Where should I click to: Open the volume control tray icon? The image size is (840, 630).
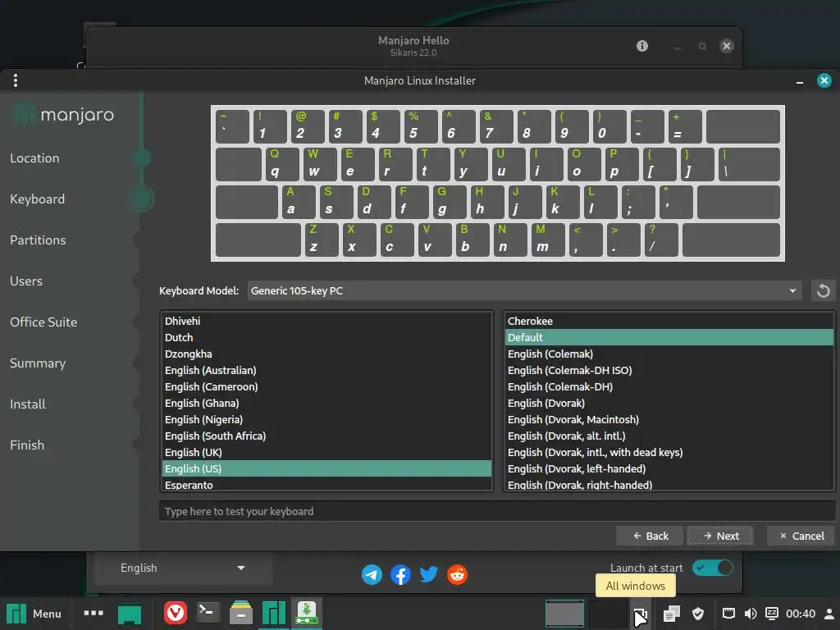click(x=751, y=614)
